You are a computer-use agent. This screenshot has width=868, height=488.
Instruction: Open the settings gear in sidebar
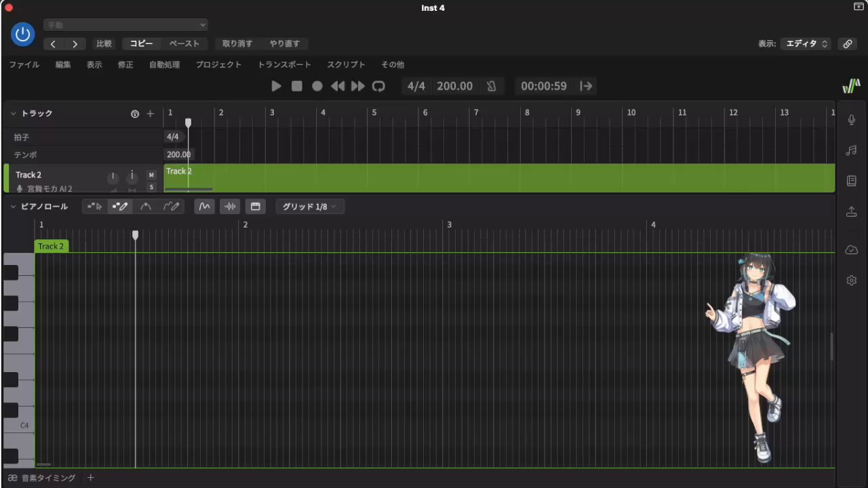(x=852, y=280)
